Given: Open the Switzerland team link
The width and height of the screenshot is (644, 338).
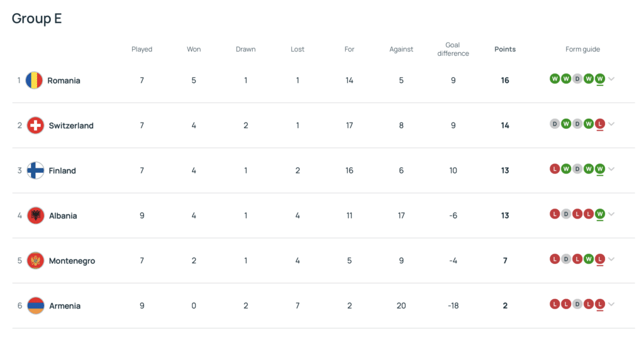Looking at the screenshot, I should [71, 126].
